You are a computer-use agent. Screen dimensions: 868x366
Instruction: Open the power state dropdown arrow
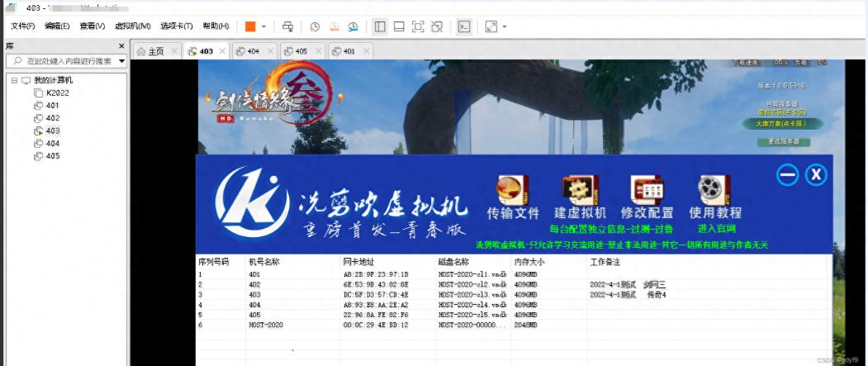[x=264, y=26]
